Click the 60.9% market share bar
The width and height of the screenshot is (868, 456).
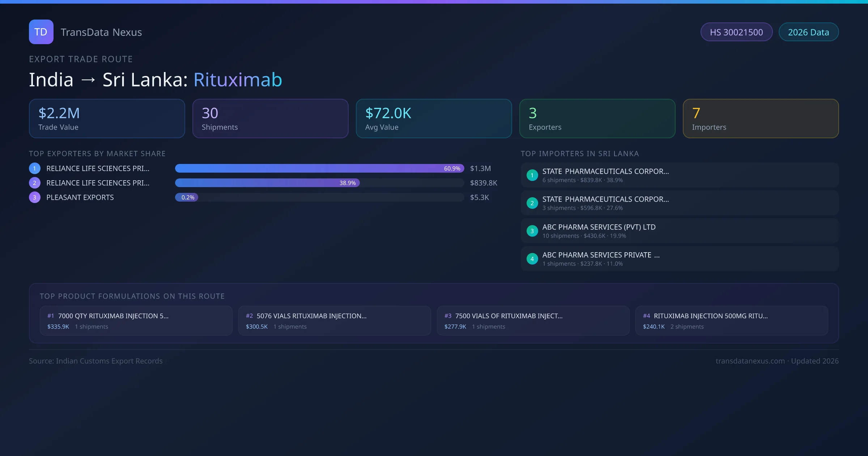tap(319, 168)
